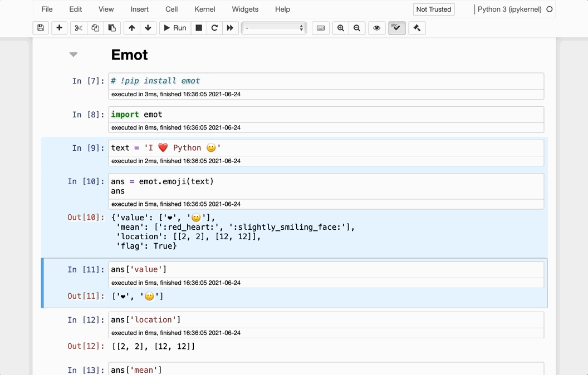Click the save notebook icon
Image resolution: width=588 pixels, height=375 pixels.
40,28
